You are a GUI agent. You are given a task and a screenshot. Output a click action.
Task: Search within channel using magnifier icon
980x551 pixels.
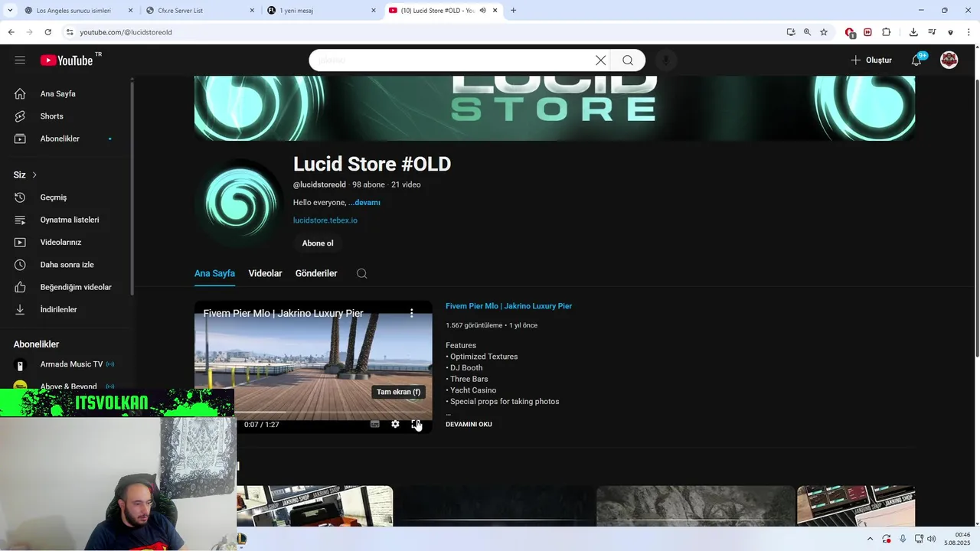click(x=362, y=274)
